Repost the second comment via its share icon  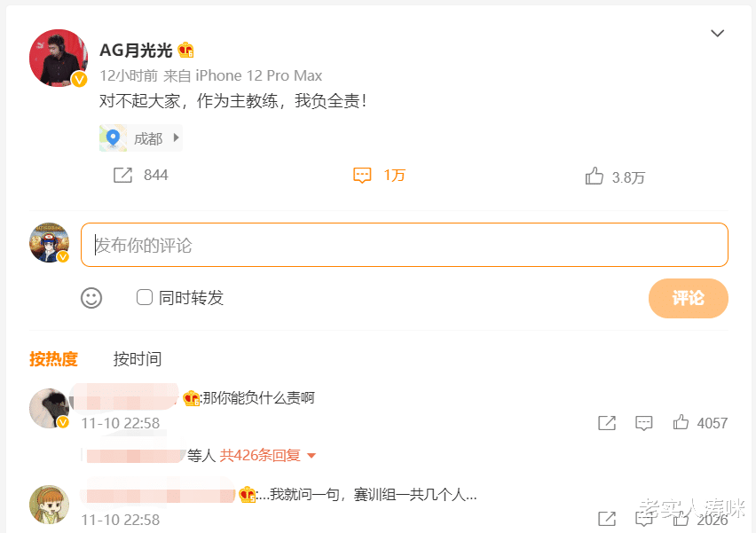pyautogui.click(x=607, y=519)
